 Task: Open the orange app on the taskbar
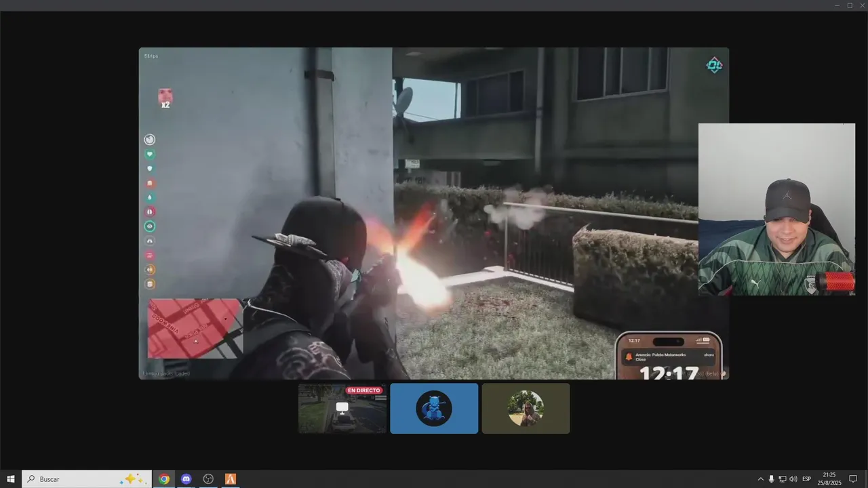231,479
